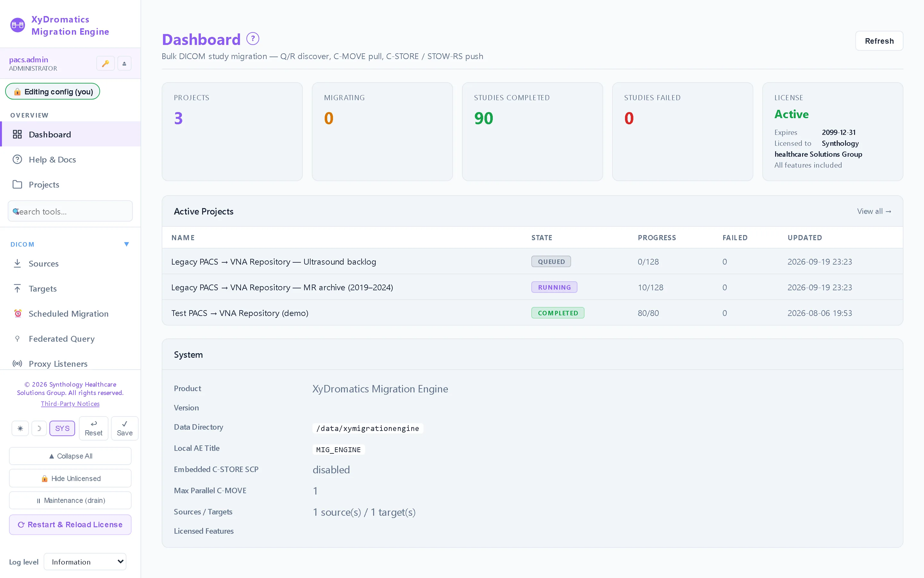The width and height of the screenshot is (924, 578).
Task: Click the COMPLETED state badge
Action: (x=558, y=313)
